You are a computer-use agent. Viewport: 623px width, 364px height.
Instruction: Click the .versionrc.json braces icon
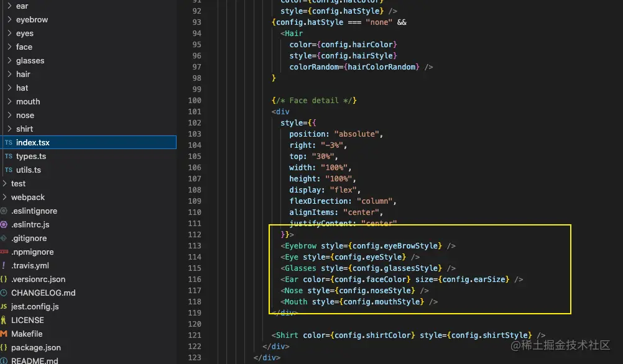(x=4, y=279)
